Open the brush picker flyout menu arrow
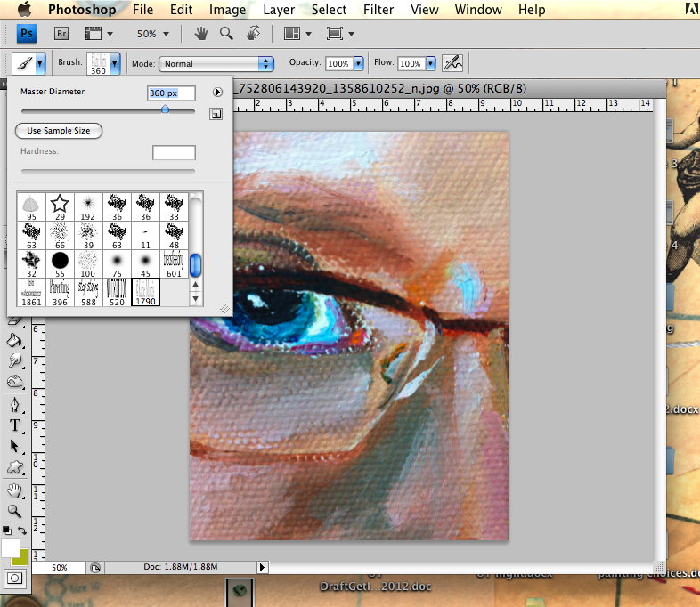The height and width of the screenshot is (607, 700). pos(217,93)
